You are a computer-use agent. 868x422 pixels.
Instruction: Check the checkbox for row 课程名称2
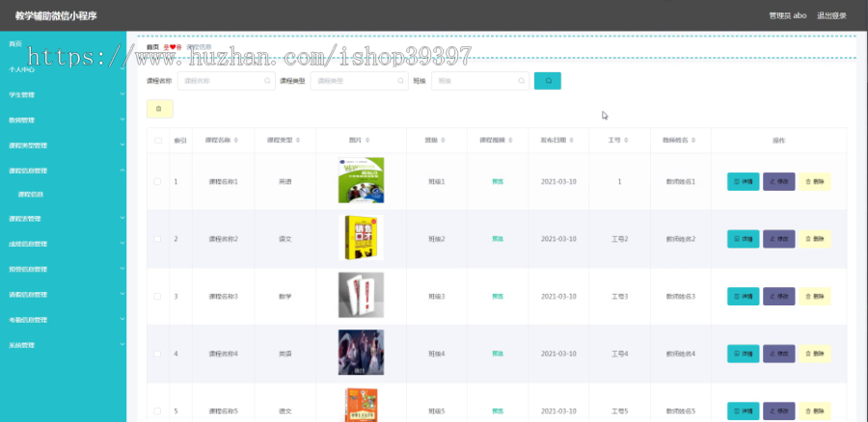pos(158,239)
